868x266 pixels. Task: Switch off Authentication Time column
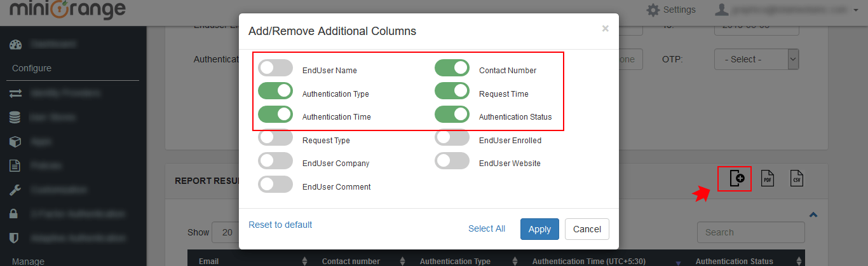(275, 115)
